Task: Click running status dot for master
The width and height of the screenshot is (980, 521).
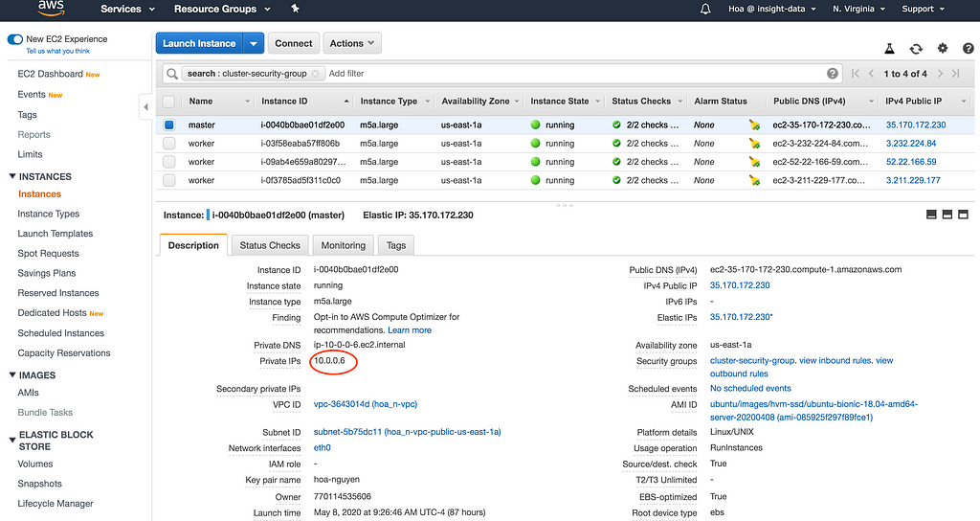Action: coord(535,125)
